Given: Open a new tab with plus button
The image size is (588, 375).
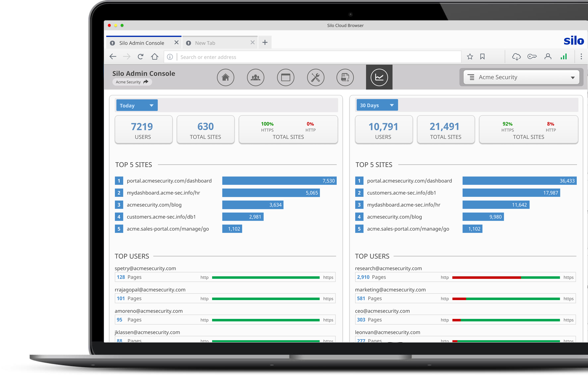Looking at the screenshot, I should click(x=265, y=42).
